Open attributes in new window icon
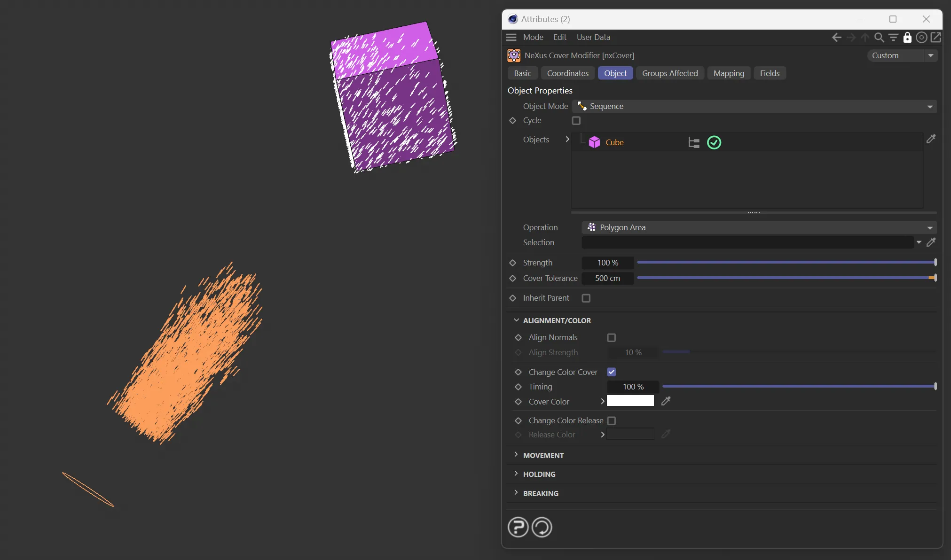The image size is (951, 560). 935,38
